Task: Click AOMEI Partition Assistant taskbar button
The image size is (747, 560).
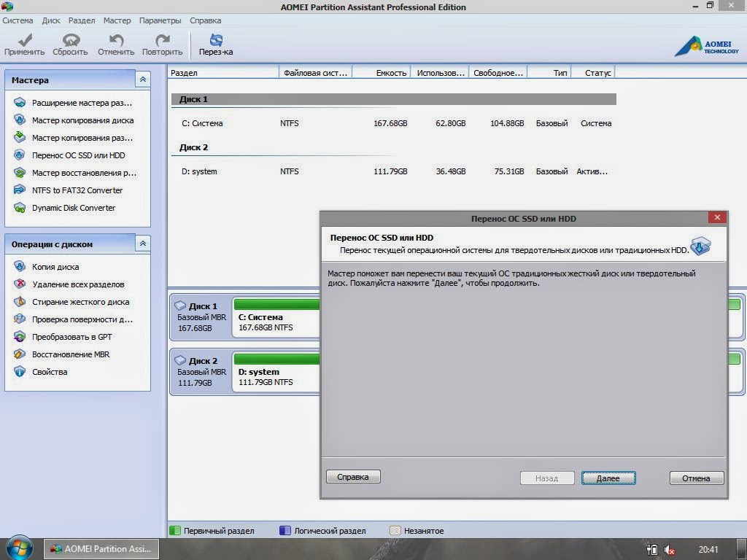Action: tap(101, 549)
